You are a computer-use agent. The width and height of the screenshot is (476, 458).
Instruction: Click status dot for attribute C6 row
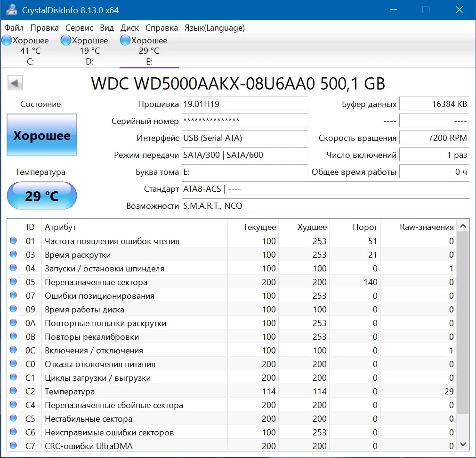[x=13, y=432]
